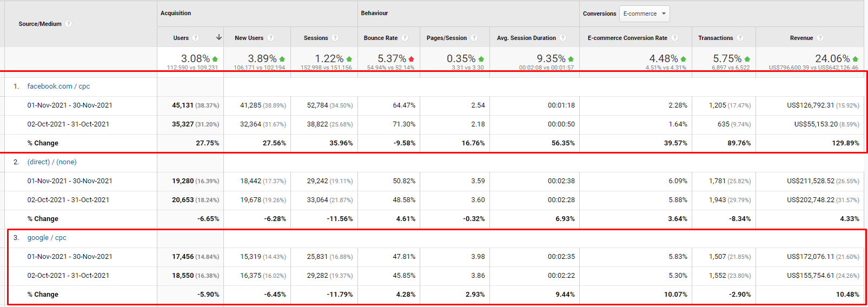
Task: Sort by Pages/Session column header
Action: (x=447, y=38)
